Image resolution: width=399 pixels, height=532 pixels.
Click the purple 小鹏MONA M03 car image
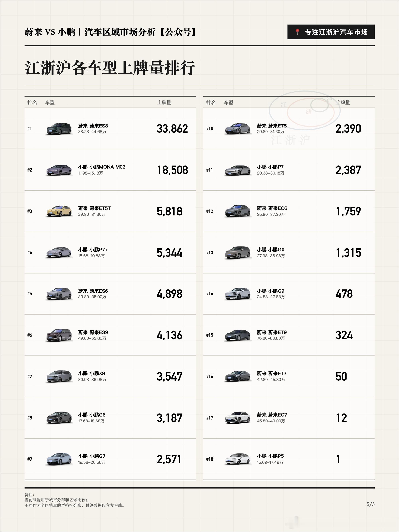click(x=59, y=170)
